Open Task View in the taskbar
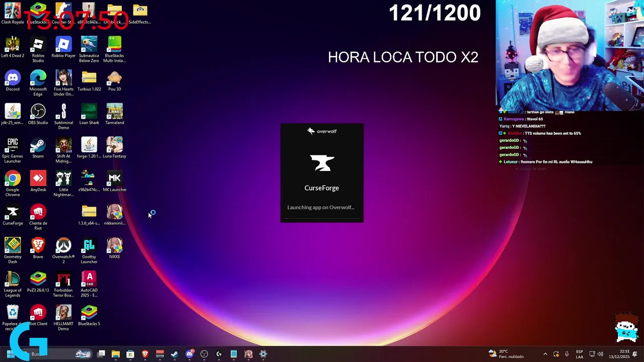644x362 pixels. pyautogui.click(x=101, y=354)
